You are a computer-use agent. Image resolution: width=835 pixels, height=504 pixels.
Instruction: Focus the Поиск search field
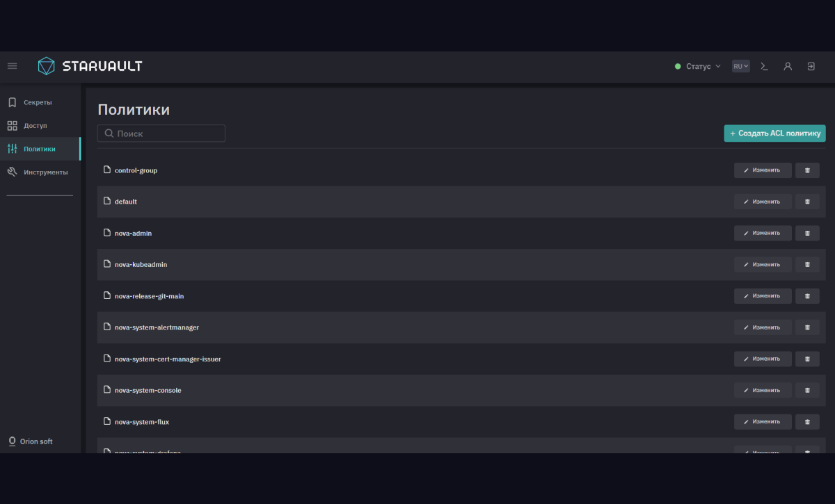point(161,133)
